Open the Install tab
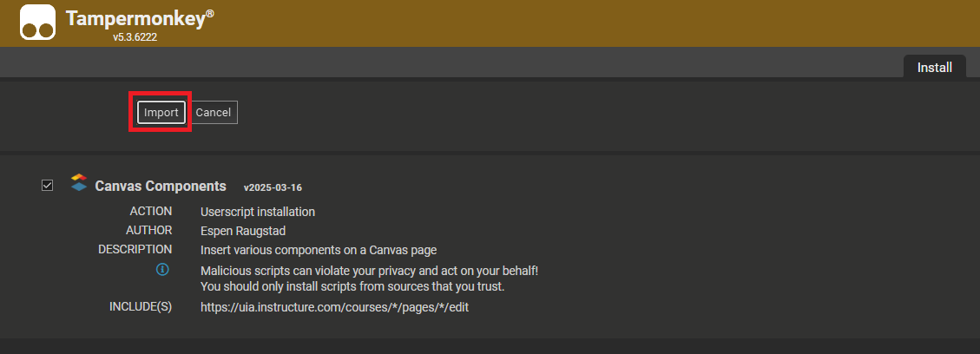Screen dimensions: 980x354 tap(934, 67)
